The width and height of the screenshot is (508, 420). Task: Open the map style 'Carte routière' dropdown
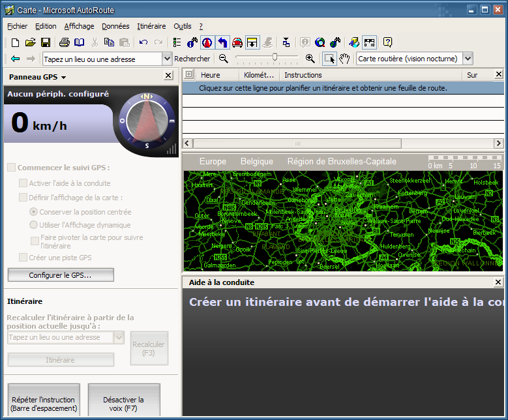tap(468, 59)
